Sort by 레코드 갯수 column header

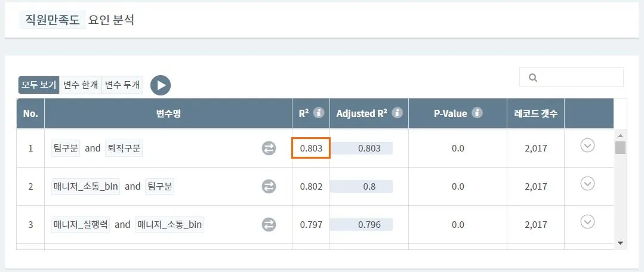535,113
